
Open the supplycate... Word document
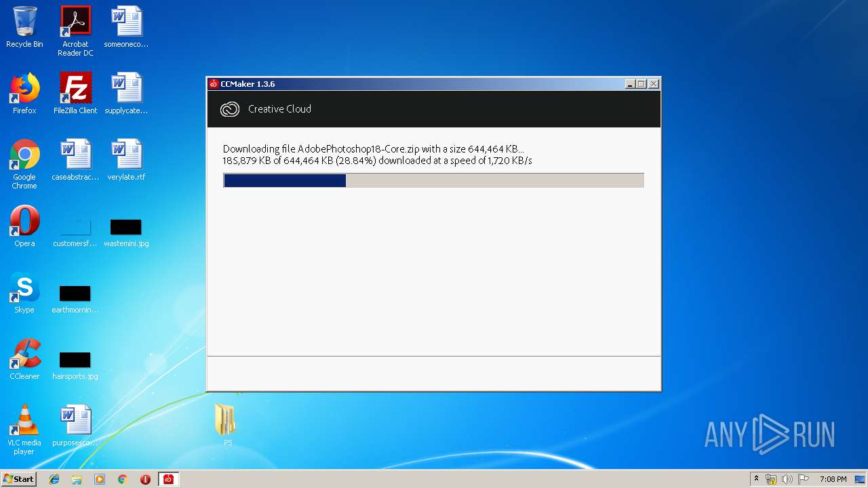tap(126, 94)
